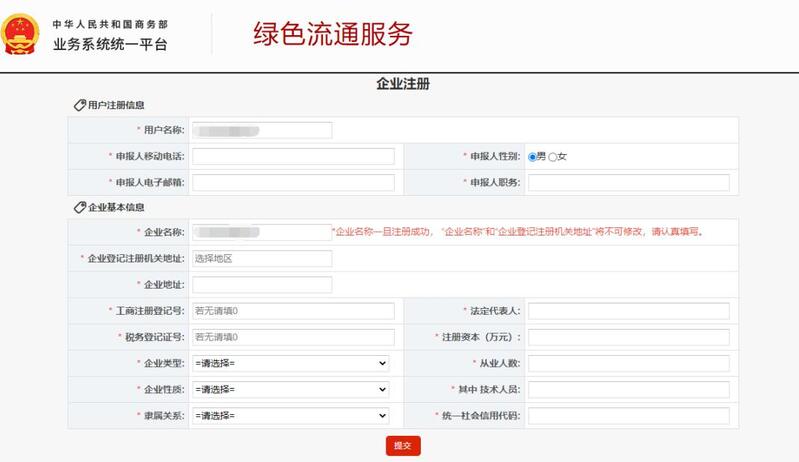Click the 绿色流通服务 header title

332,35
